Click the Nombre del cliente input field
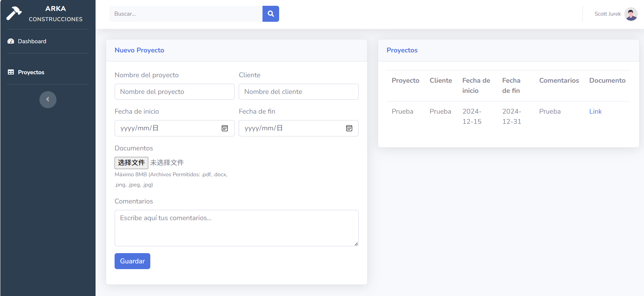 click(299, 92)
